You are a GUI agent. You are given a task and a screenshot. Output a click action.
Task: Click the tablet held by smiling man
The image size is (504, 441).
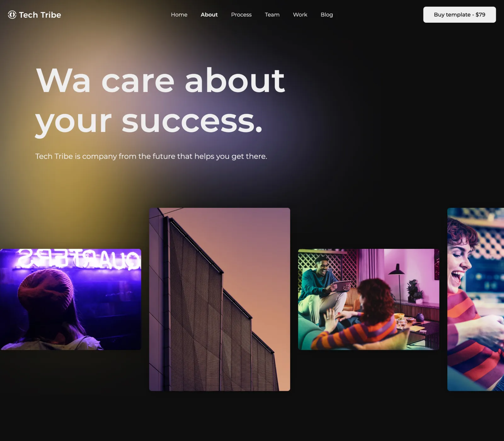point(342,286)
